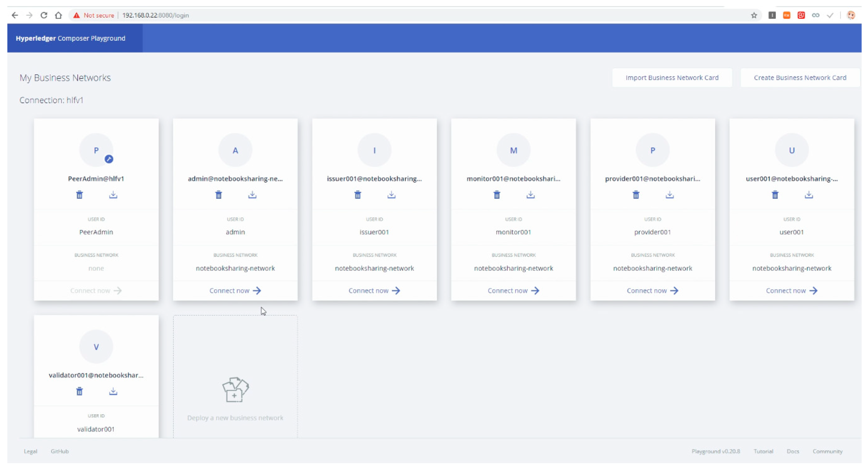
Task: Export the issuer001 card
Action: pyautogui.click(x=392, y=195)
